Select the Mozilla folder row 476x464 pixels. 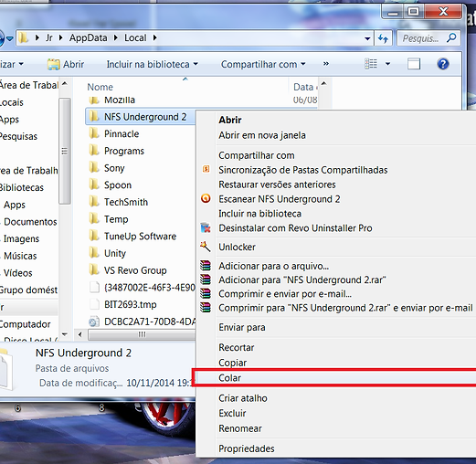pyautogui.click(x=202, y=100)
